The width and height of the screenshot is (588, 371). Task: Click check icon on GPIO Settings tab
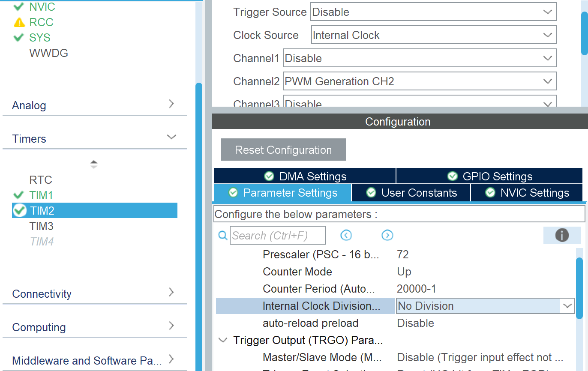coord(452,176)
